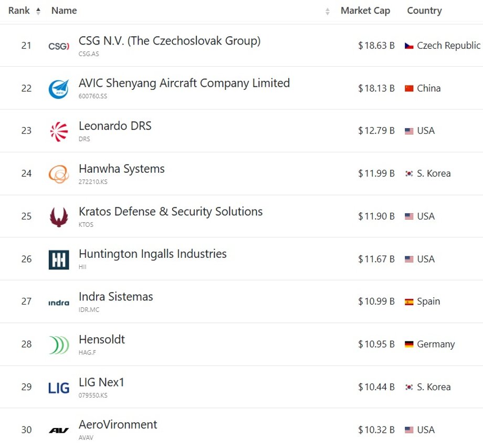
Task: Open Kratos Defense & Security Solutions link
Action: [x=171, y=212]
